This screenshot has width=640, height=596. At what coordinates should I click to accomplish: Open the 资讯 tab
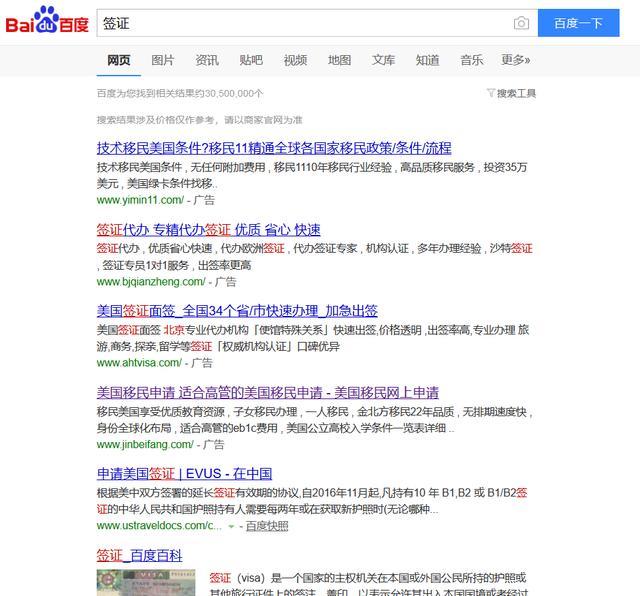point(207,60)
